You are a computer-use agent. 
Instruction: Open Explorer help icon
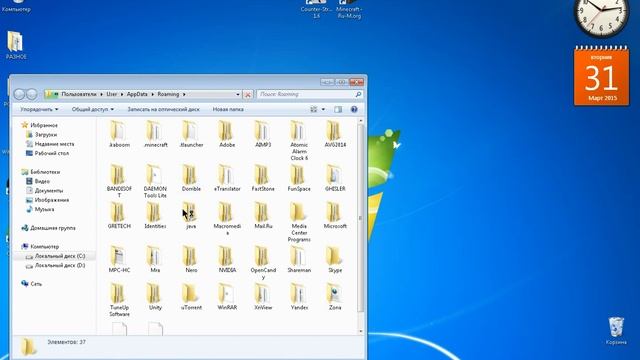click(x=354, y=109)
